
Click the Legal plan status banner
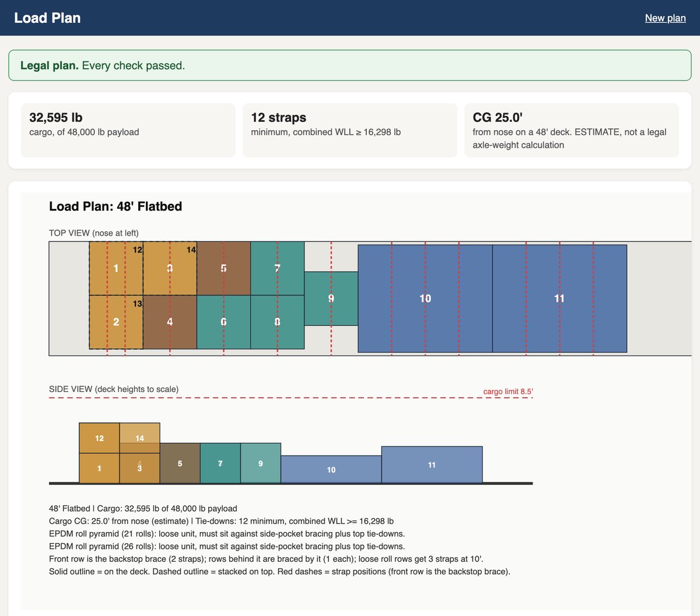pos(350,65)
